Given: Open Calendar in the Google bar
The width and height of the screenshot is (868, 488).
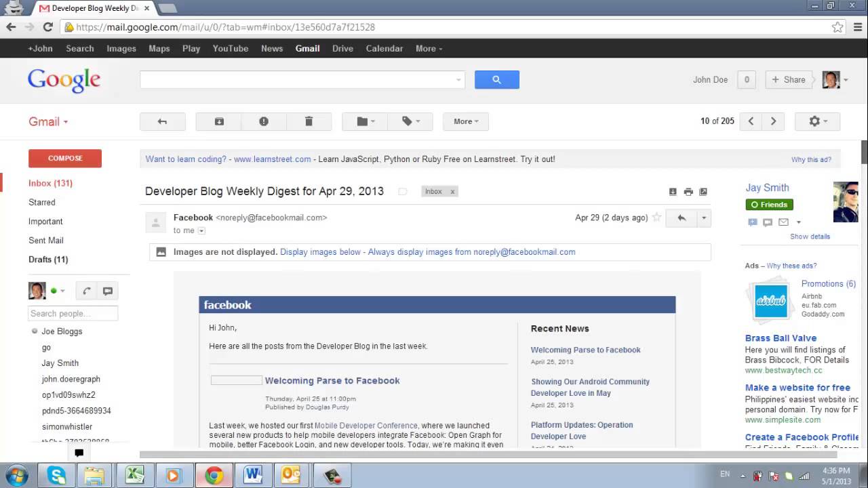Looking at the screenshot, I should 384,48.
